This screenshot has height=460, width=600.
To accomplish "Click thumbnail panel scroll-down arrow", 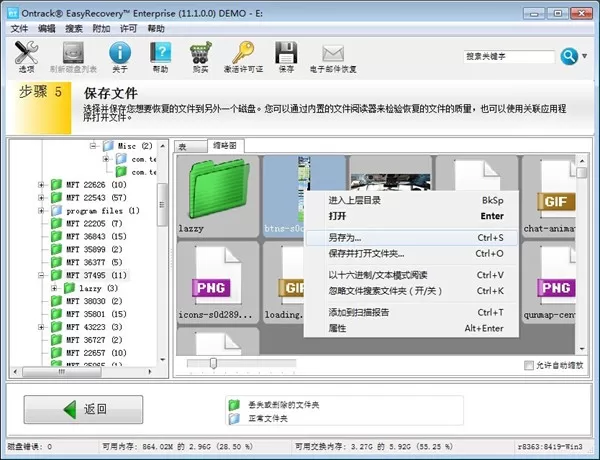I will pos(582,349).
